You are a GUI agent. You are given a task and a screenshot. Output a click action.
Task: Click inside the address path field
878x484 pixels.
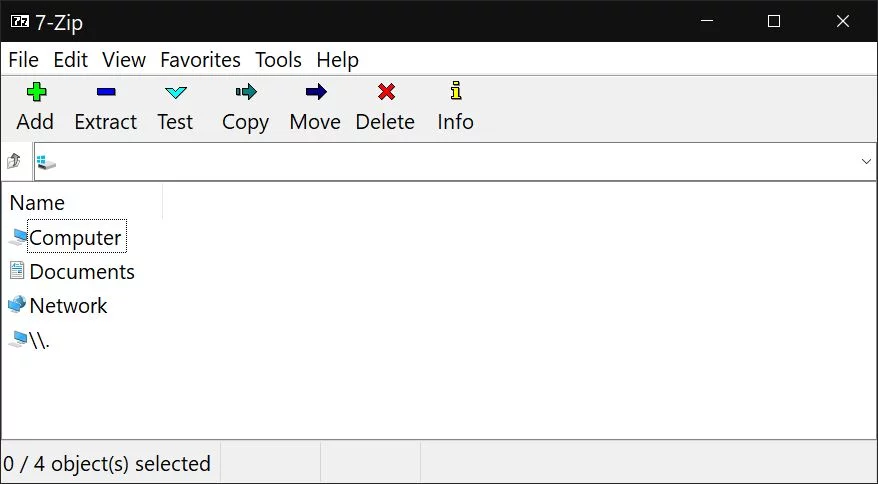(455, 162)
